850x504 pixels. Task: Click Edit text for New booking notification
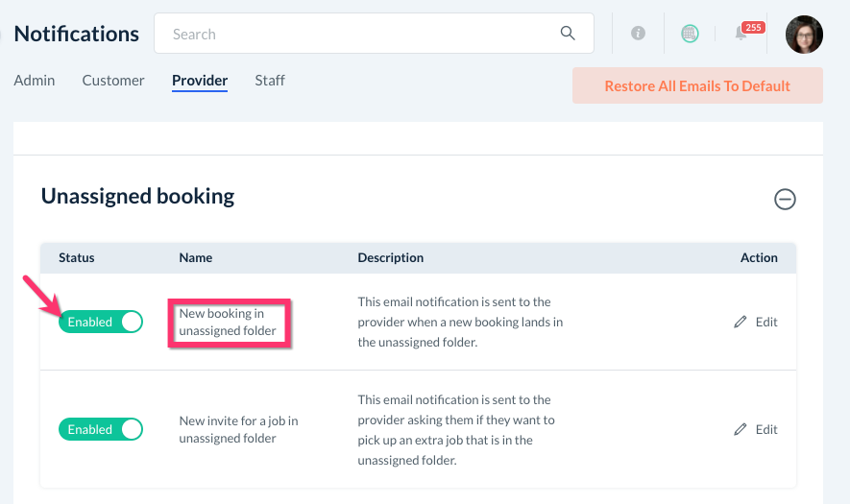766,323
